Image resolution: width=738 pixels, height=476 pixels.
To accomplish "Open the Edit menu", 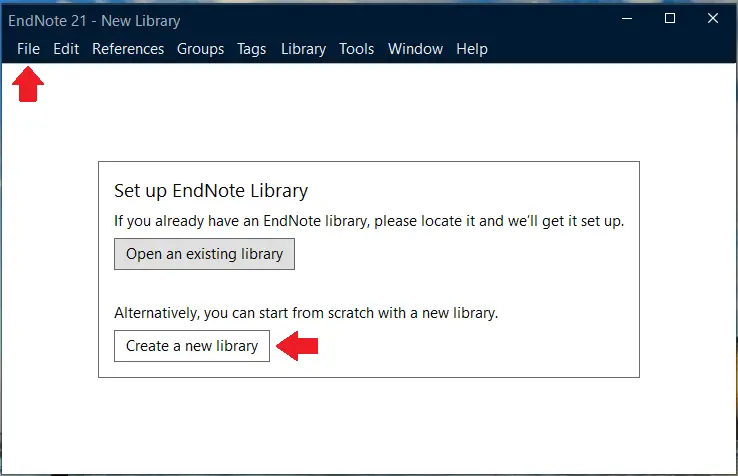I will [66, 49].
